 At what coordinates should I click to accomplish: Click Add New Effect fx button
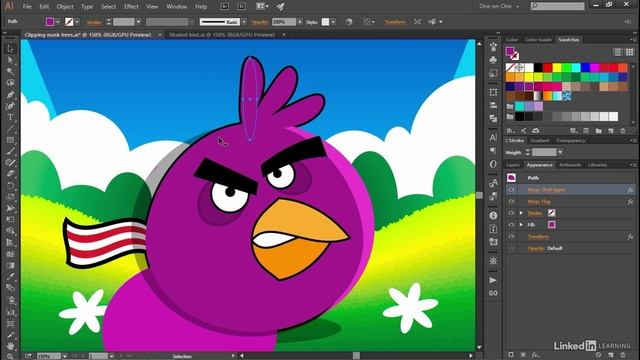tap(536, 355)
